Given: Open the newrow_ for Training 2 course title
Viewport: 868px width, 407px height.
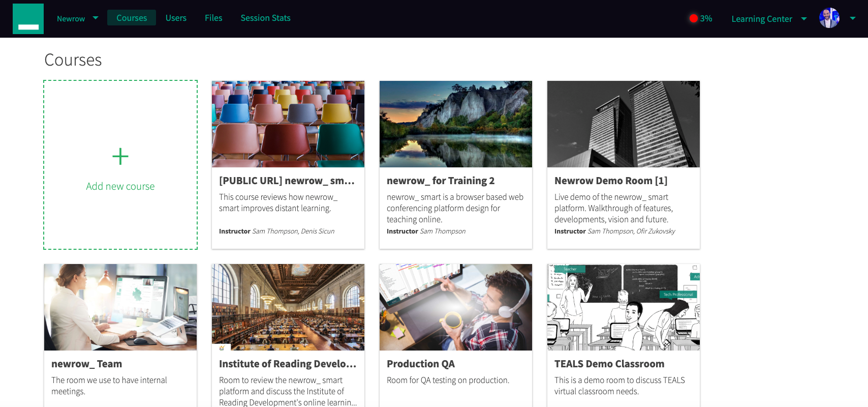Looking at the screenshot, I should pyautogui.click(x=441, y=181).
